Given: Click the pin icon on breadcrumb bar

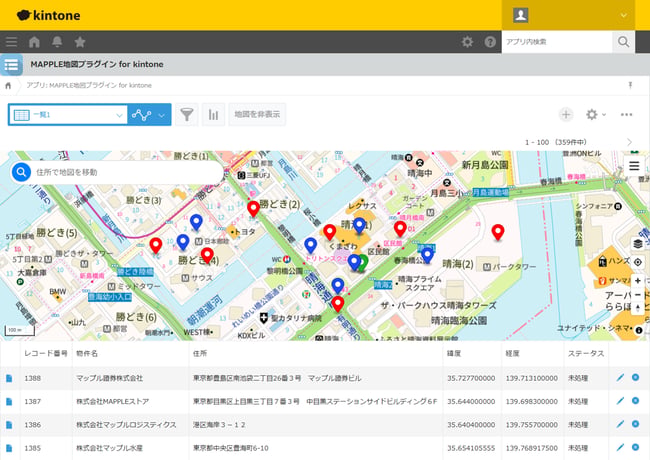Looking at the screenshot, I should [x=630, y=85].
